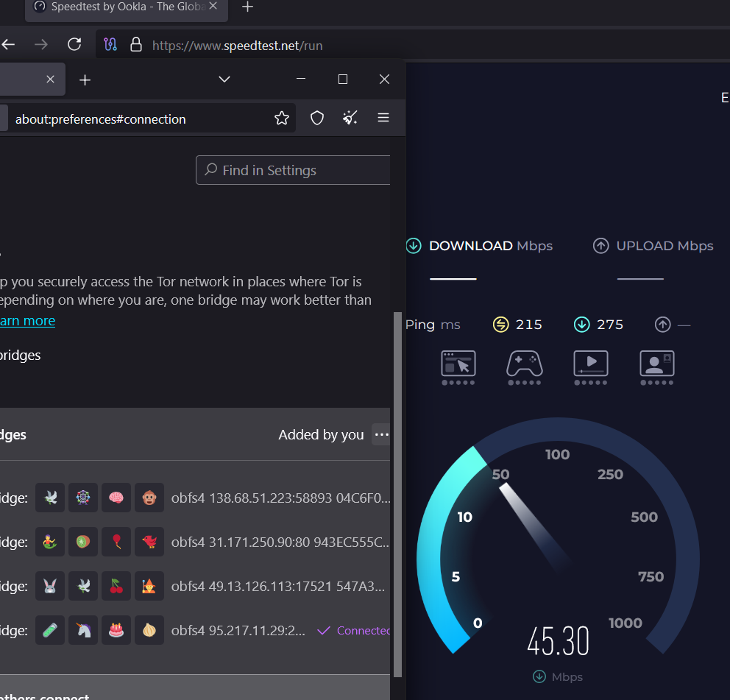Image resolution: width=730 pixels, height=700 pixels.
Task: Click the Find in Settings search box
Action: [293, 170]
